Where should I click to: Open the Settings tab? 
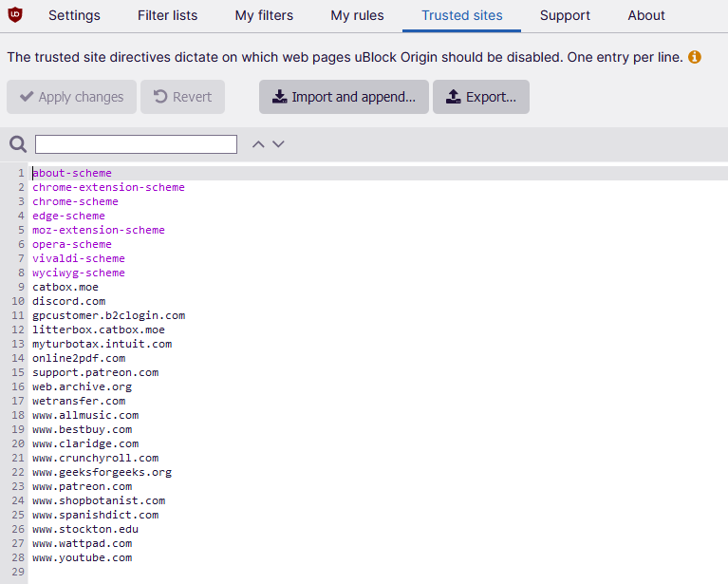[x=74, y=15]
